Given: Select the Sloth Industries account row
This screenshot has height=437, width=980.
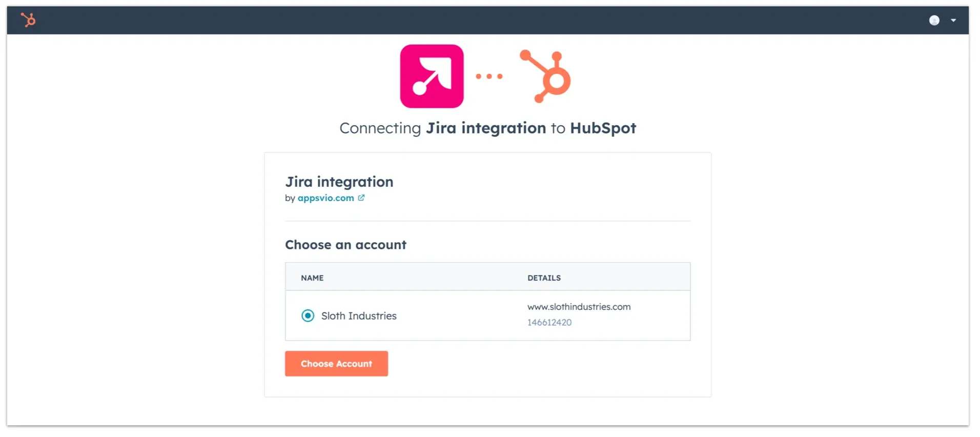Looking at the screenshot, I should (359, 315).
